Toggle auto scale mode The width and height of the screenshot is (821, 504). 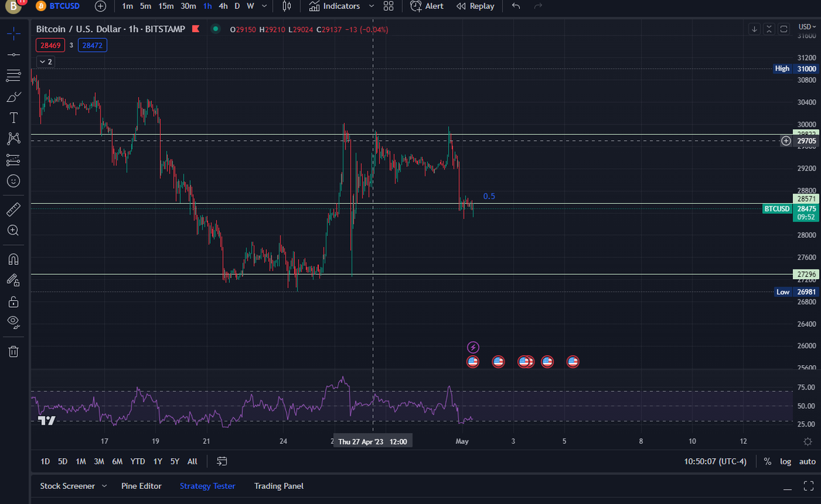click(806, 462)
